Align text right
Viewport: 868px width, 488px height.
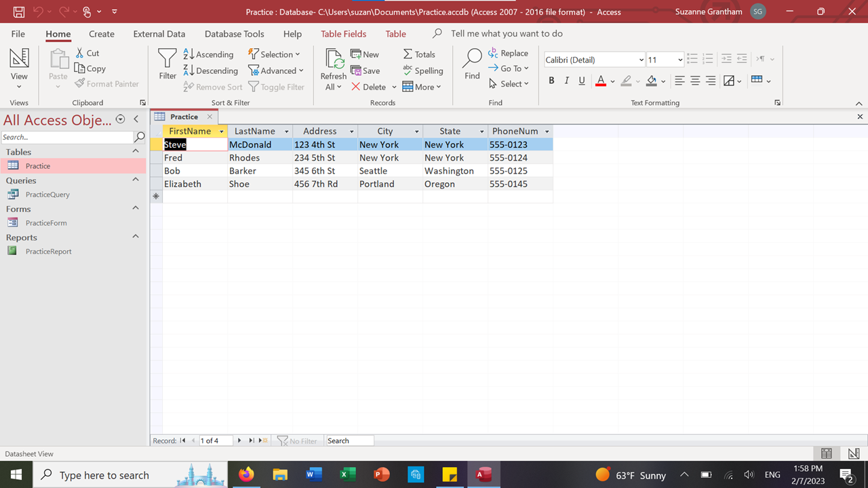[x=710, y=81]
